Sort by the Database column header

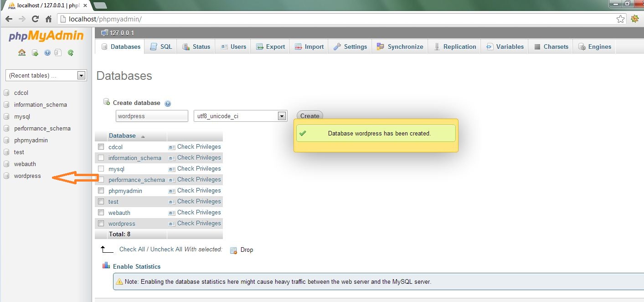click(x=122, y=135)
